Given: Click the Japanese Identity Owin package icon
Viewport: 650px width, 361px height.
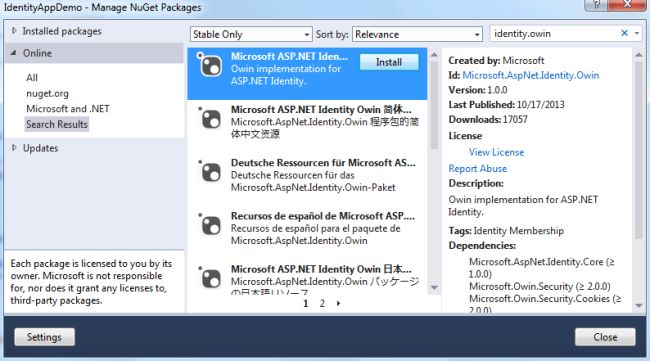Looking at the screenshot, I should point(210,278).
